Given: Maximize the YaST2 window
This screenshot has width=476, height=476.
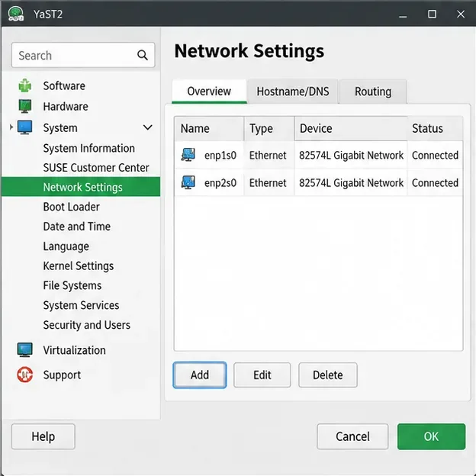Looking at the screenshot, I should [x=432, y=14].
